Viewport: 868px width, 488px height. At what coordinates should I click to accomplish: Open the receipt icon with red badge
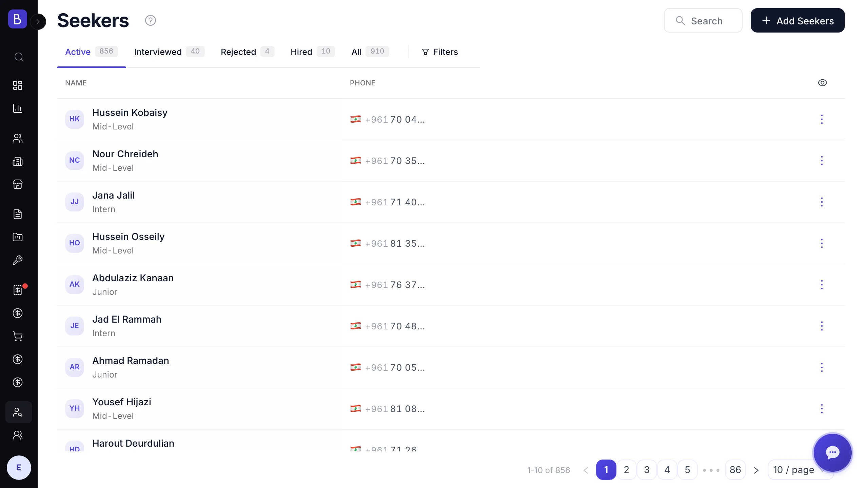tap(18, 290)
